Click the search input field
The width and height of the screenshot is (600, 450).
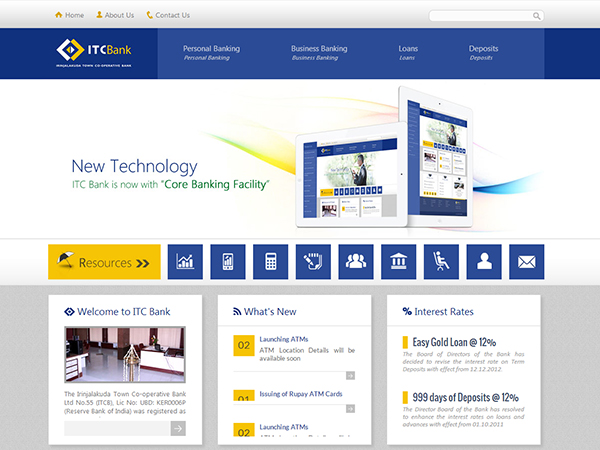[x=480, y=16]
